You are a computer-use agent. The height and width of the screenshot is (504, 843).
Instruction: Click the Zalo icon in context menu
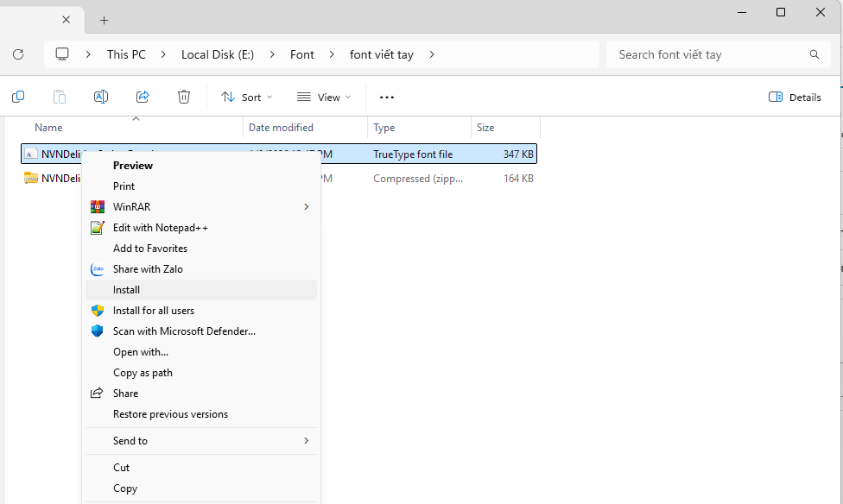point(98,269)
